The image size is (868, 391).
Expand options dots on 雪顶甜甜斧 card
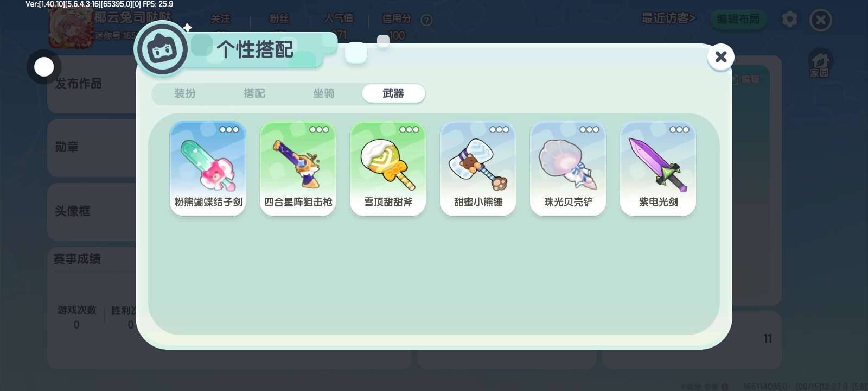click(409, 129)
